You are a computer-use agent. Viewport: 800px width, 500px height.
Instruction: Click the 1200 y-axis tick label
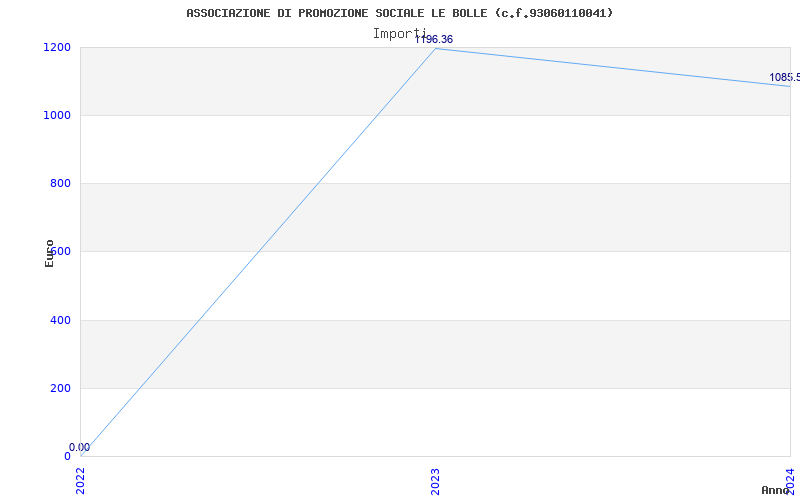coord(57,47)
